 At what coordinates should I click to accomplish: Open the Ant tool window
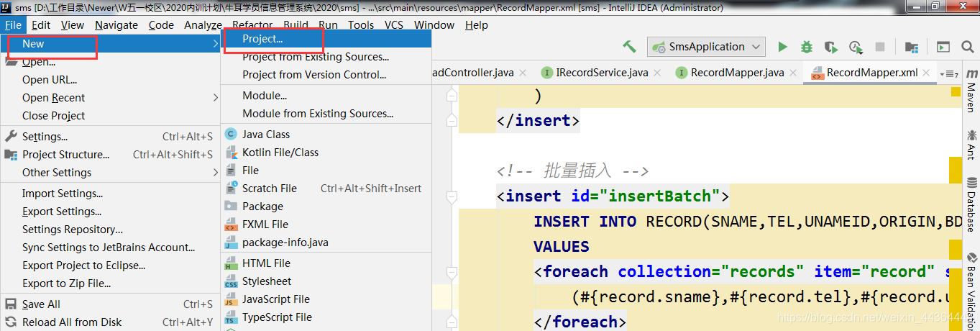coord(971,145)
